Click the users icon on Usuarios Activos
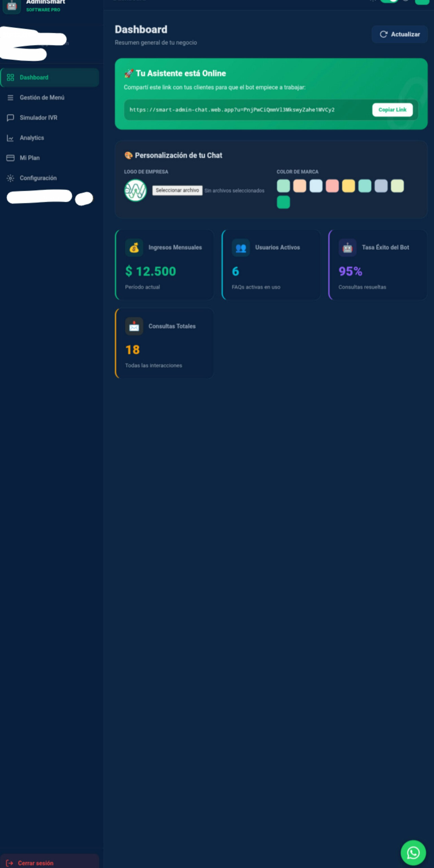The height and width of the screenshot is (868, 434). point(241,248)
